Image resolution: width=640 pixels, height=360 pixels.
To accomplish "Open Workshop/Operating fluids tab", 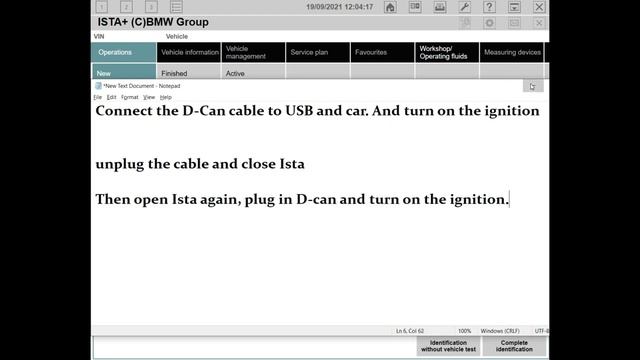I will pos(447,52).
